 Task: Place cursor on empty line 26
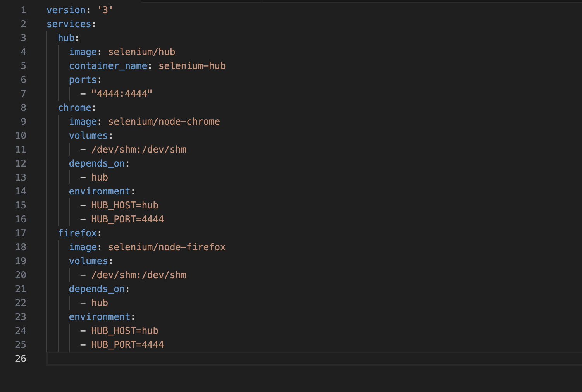pos(314,359)
